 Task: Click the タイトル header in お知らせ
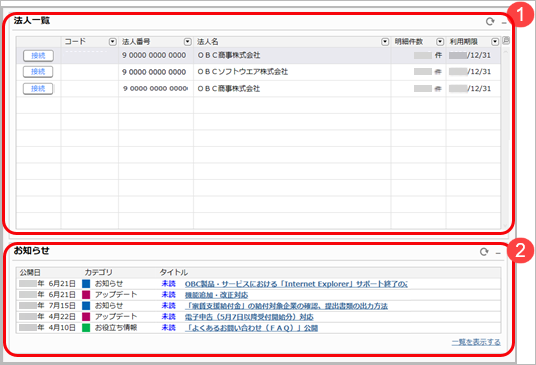[174, 272]
